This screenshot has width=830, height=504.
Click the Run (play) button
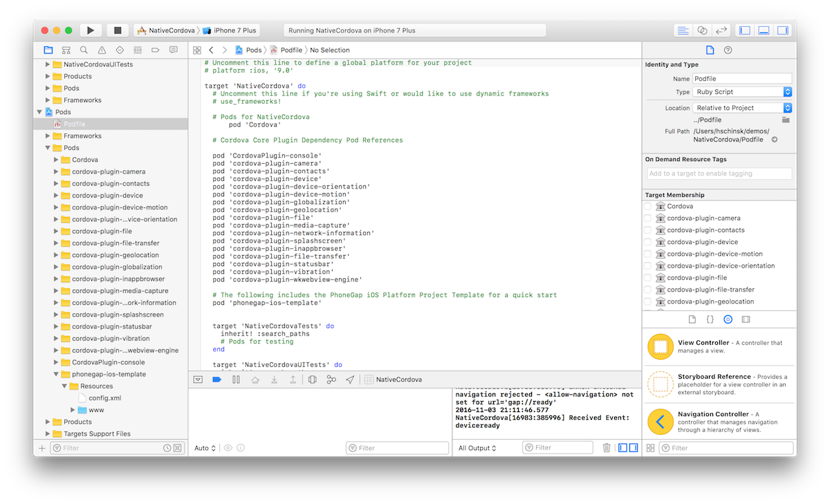[x=91, y=30]
